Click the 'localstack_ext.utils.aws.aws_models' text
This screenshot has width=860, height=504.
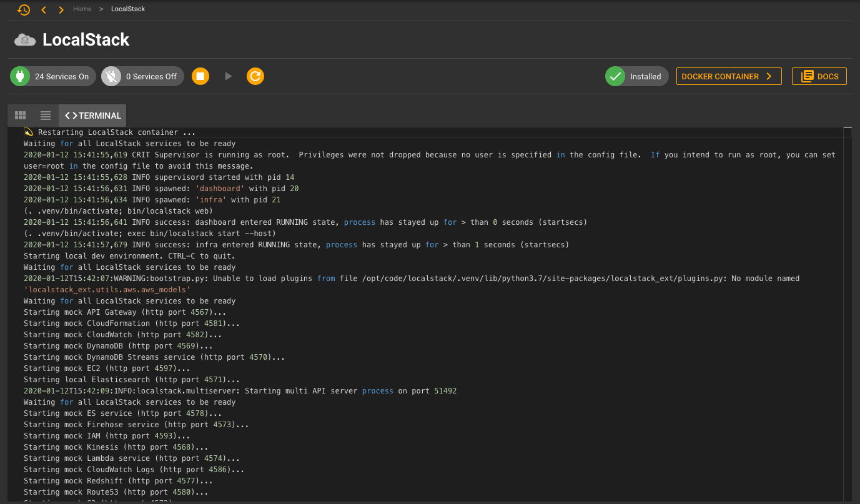tap(107, 290)
